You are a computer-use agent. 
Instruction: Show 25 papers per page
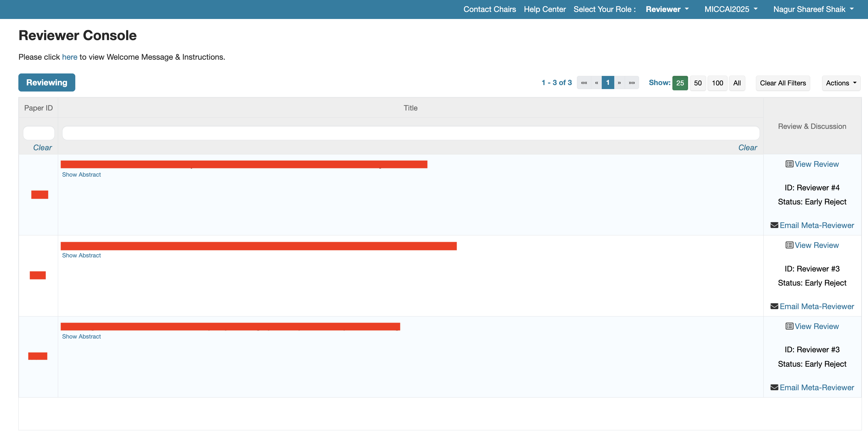click(680, 83)
